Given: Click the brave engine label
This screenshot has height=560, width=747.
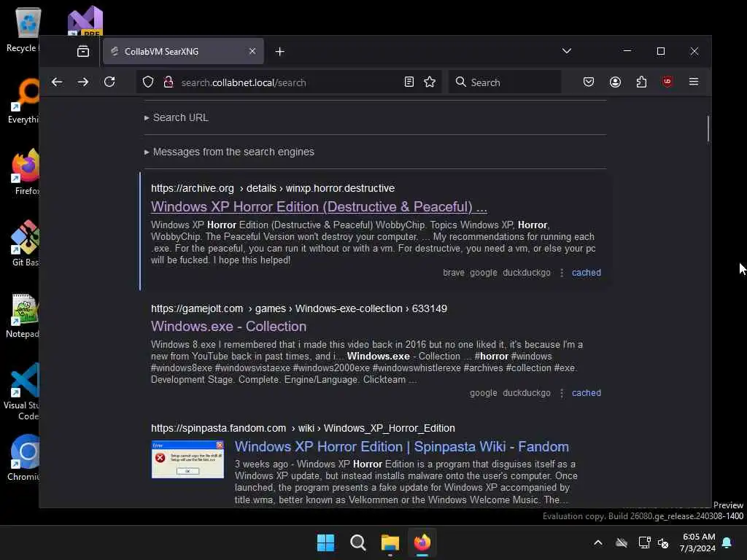Looking at the screenshot, I should (x=454, y=273).
